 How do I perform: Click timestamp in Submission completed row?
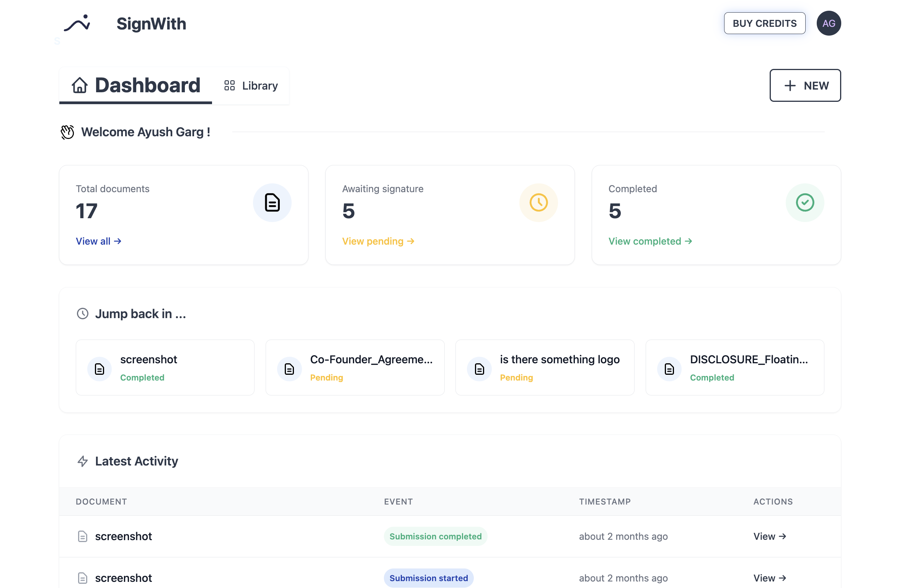(x=623, y=536)
